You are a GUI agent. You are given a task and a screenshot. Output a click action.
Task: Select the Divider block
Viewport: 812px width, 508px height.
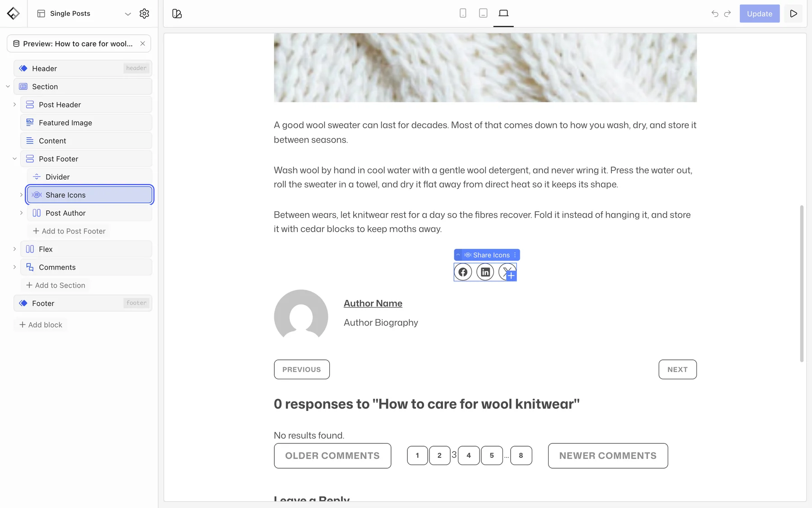(89, 177)
